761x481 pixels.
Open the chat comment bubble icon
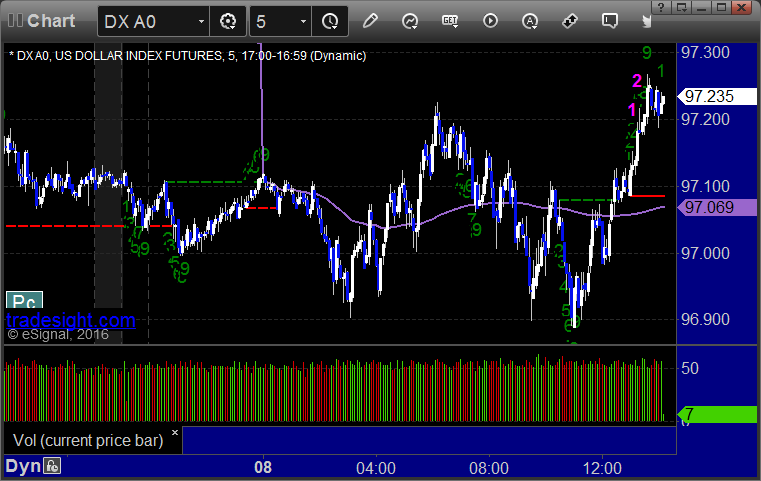(x=610, y=21)
